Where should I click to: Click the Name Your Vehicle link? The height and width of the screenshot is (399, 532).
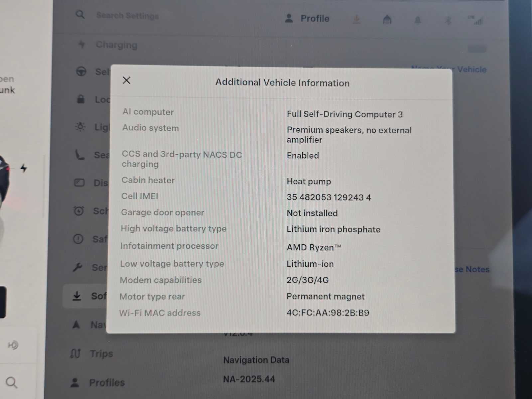449,69
